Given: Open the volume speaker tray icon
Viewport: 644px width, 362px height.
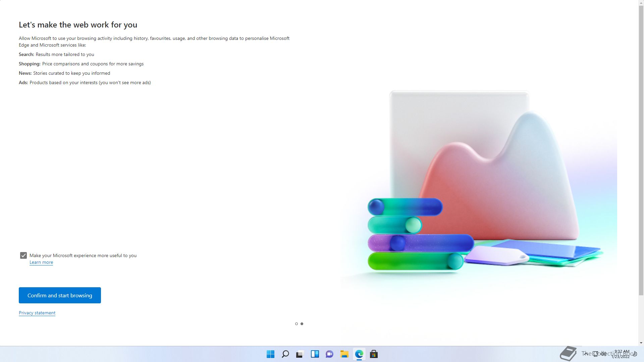Looking at the screenshot, I should pos(603,354).
